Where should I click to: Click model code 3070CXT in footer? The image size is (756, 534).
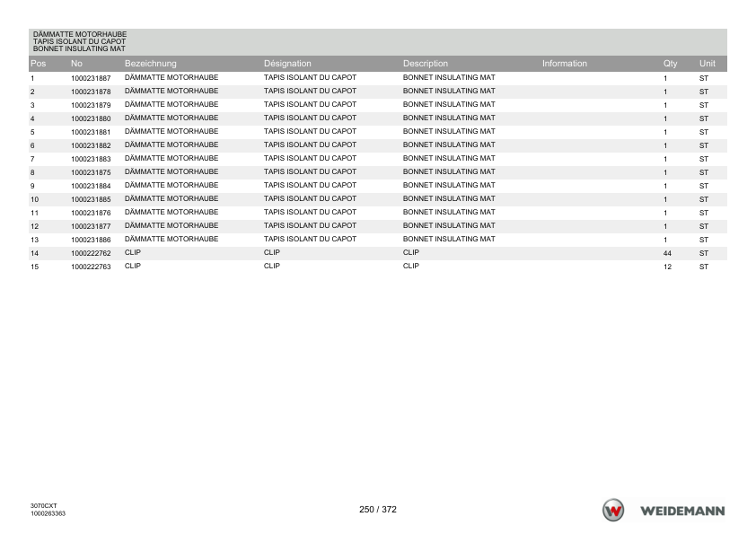pos(43,506)
